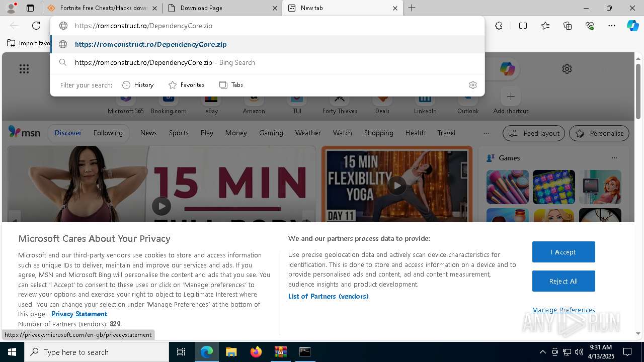Screen dimensions: 644x362
Task: Click the Personalise button
Action: [x=599, y=133]
